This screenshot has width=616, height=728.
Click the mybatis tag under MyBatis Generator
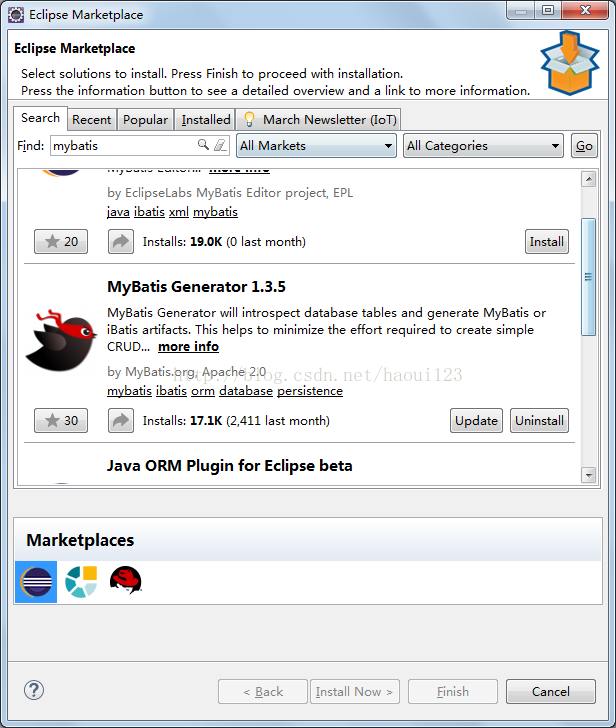(130, 391)
